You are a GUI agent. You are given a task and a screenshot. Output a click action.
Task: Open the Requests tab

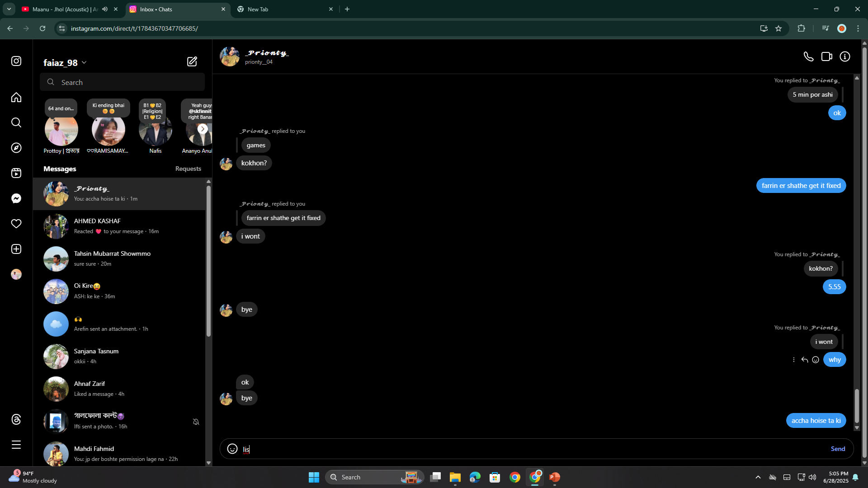(x=188, y=169)
